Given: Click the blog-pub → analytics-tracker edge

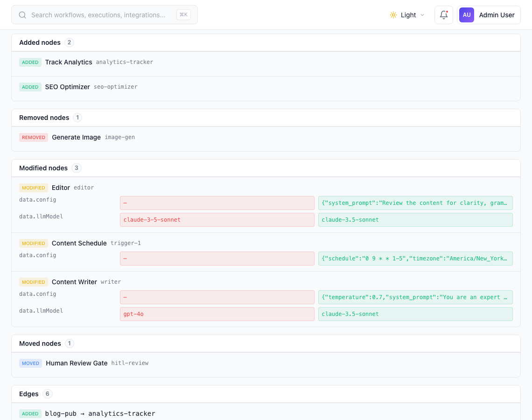Looking at the screenshot, I should click(100, 413).
